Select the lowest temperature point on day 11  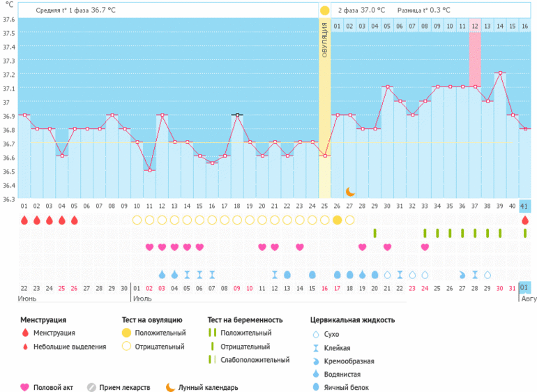[x=149, y=170]
